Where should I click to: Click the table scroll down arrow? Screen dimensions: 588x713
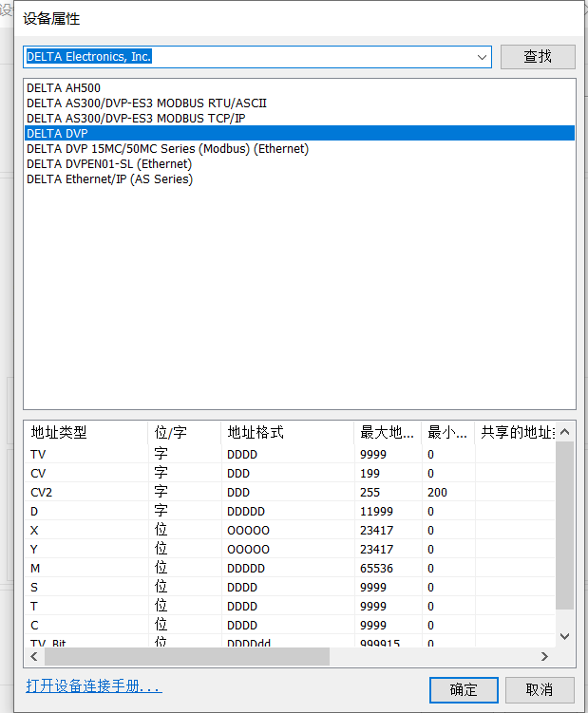point(565,637)
